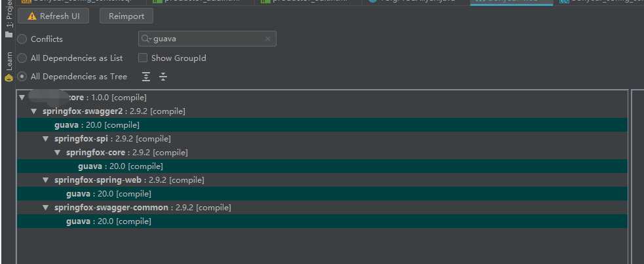Click the search magnifier icon
Viewport: 644px width, 264px height.
tap(146, 39)
